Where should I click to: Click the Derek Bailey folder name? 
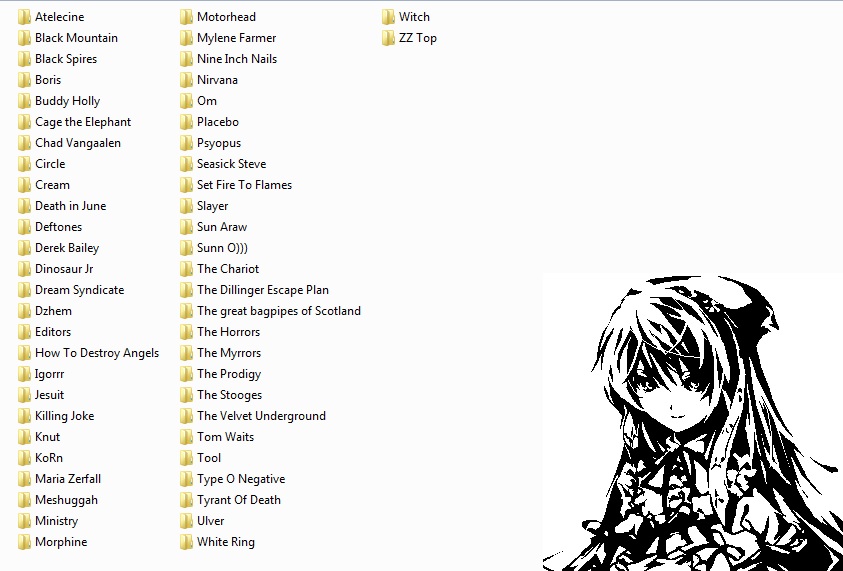point(67,248)
